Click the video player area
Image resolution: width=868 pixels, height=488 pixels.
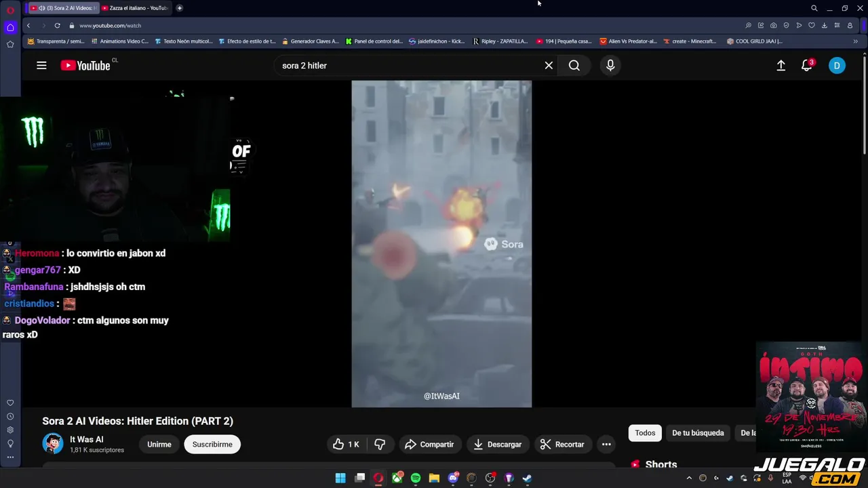[x=441, y=244]
